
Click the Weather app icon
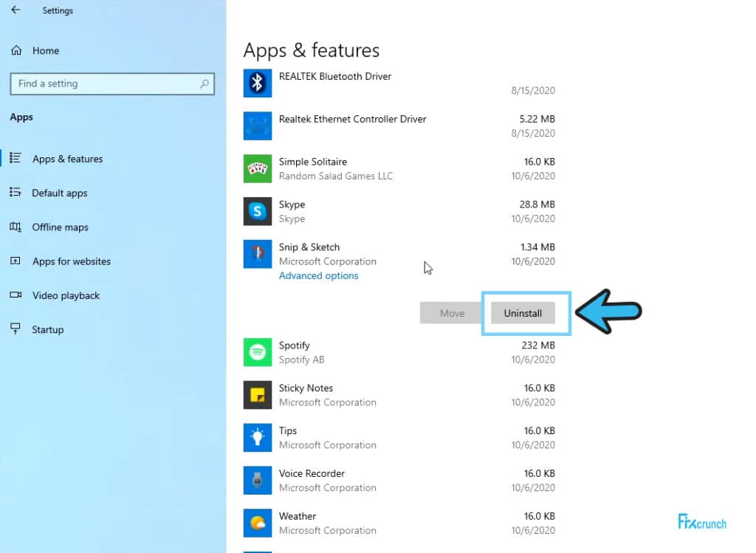pos(258,523)
